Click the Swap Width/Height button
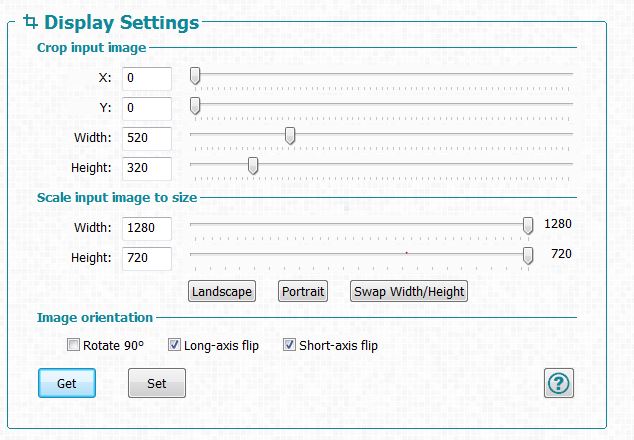 (x=409, y=291)
